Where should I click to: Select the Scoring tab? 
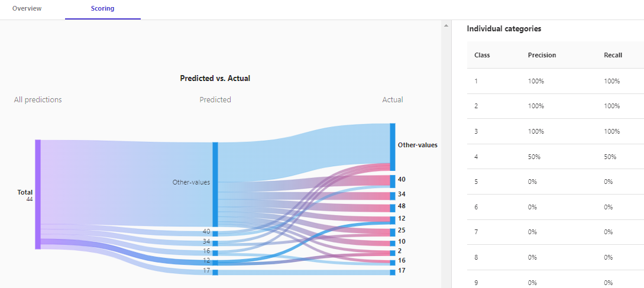pos(102,9)
